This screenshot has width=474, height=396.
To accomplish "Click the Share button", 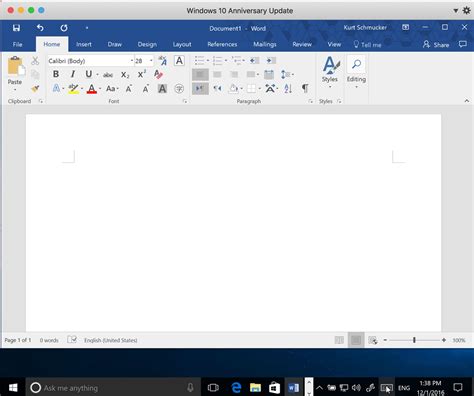I will click(x=436, y=44).
